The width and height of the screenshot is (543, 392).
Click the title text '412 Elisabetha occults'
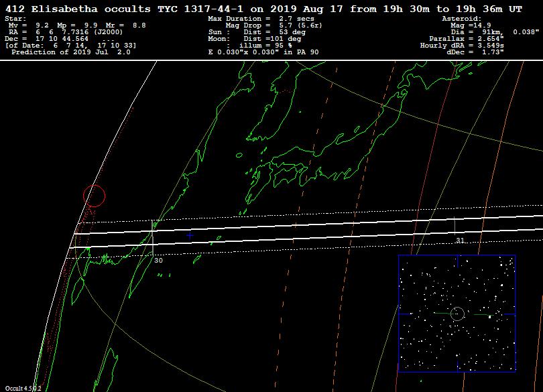(78, 9)
